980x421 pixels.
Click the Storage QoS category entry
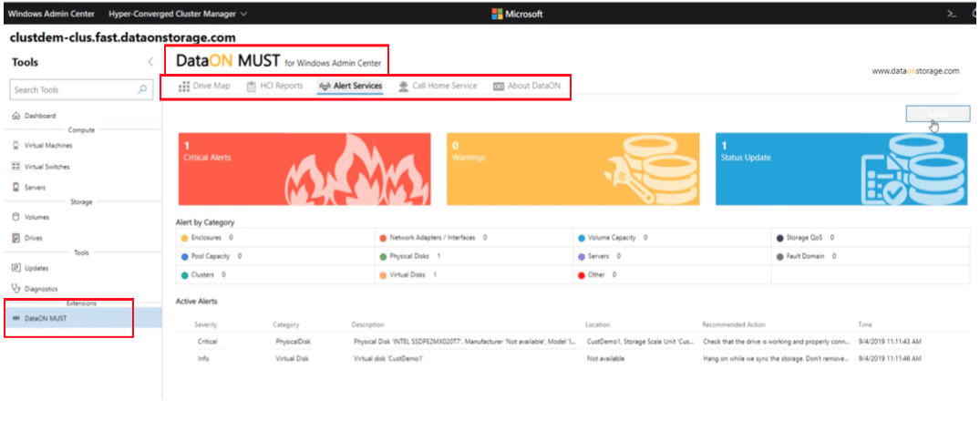coord(806,238)
